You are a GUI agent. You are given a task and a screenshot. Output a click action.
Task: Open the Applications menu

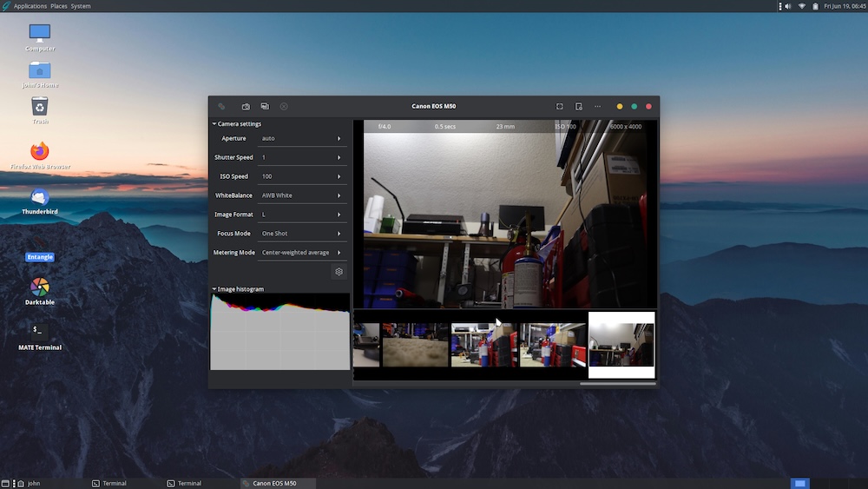[x=30, y=6]
